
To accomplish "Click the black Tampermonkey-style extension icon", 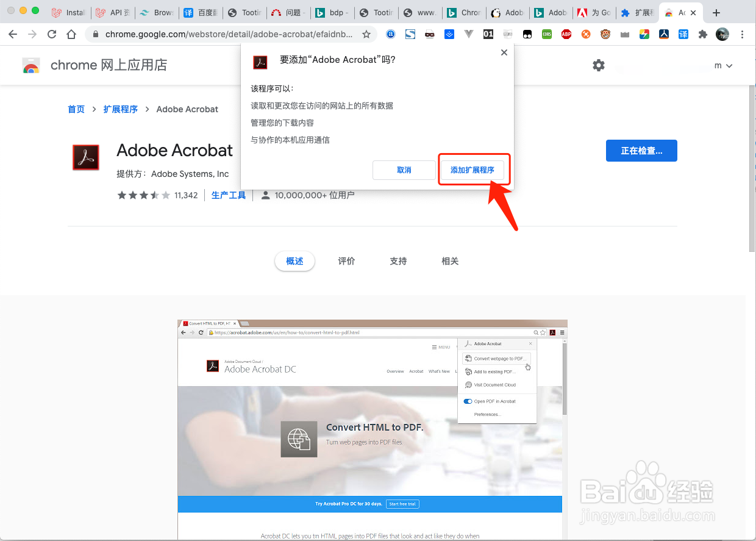I will click(527, 35).
